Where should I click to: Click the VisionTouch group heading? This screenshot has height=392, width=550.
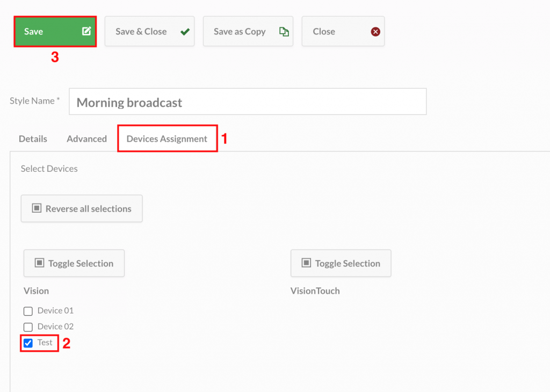coord(315,291)
